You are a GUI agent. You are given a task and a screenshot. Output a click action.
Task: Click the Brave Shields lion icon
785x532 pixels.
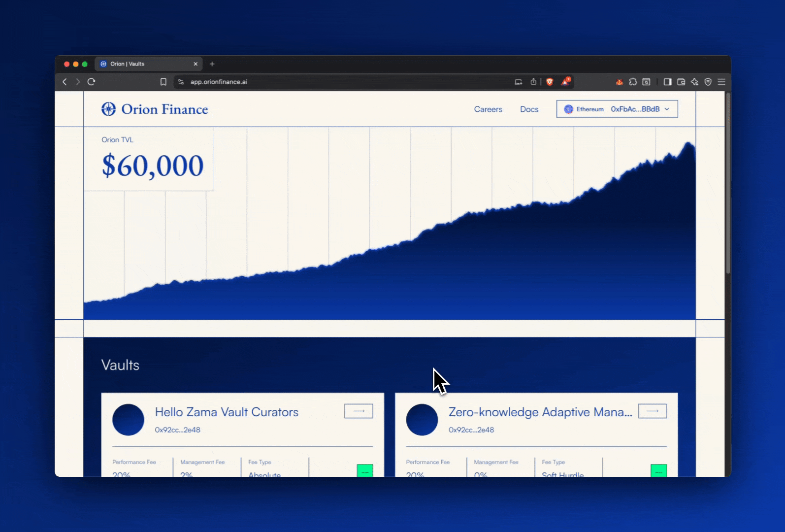point(550,82)
